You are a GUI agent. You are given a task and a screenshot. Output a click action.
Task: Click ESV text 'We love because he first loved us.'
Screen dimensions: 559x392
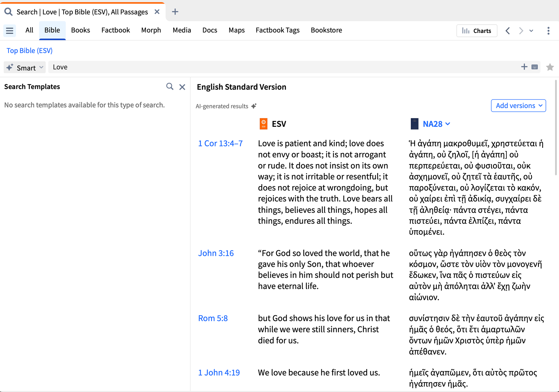click(x=319, y=372)
